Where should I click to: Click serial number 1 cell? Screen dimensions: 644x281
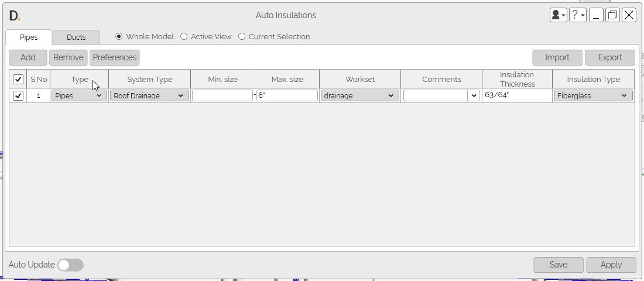tap(39, 96)
